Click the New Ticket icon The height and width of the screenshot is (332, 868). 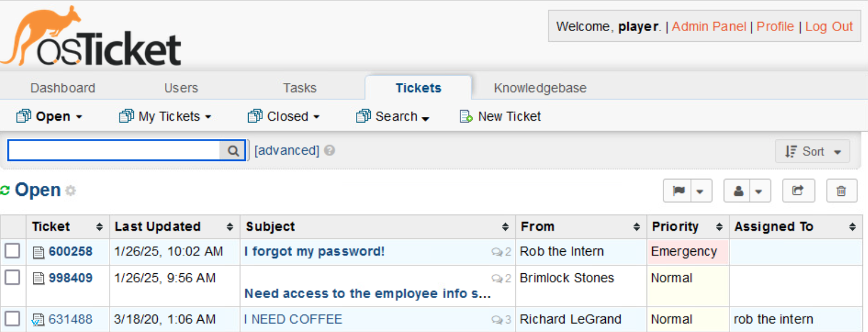coord(466,117)
